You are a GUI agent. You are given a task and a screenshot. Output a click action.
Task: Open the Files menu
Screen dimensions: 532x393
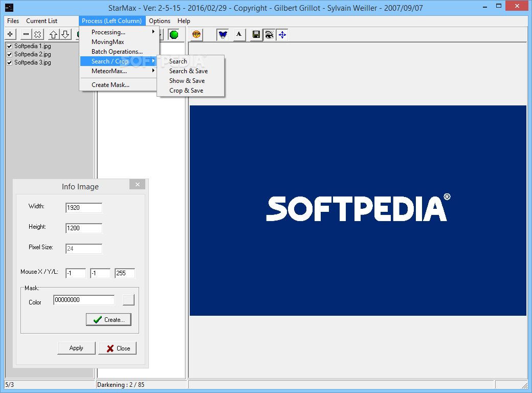point(13,21)
